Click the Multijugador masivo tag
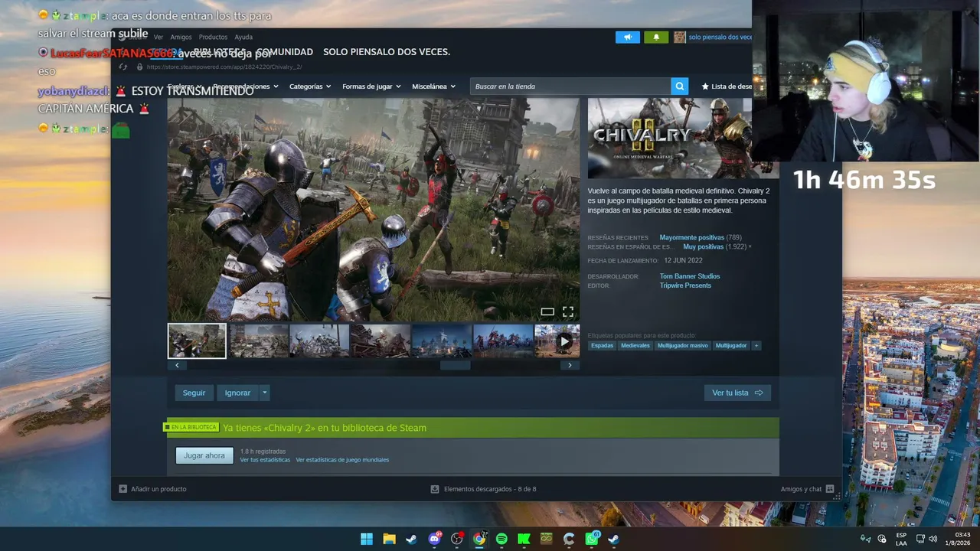Screen dimensions: 980x551 (683, 346)
